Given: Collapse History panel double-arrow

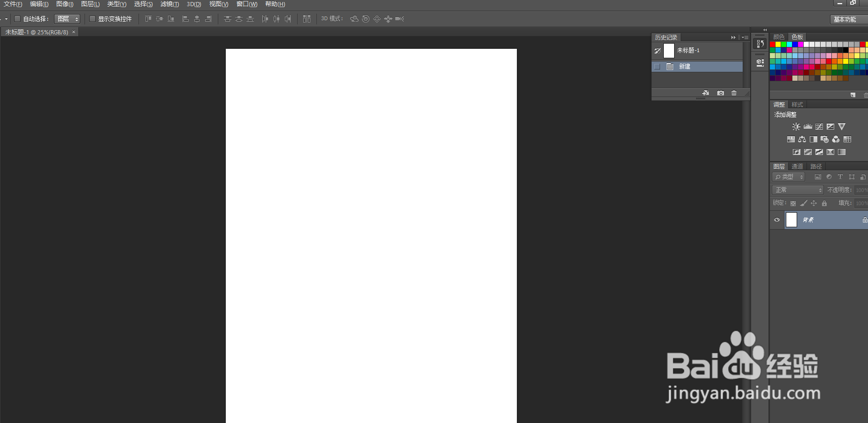Looking at the screenshot, I should pyautogui.click(x=733, y=38).
